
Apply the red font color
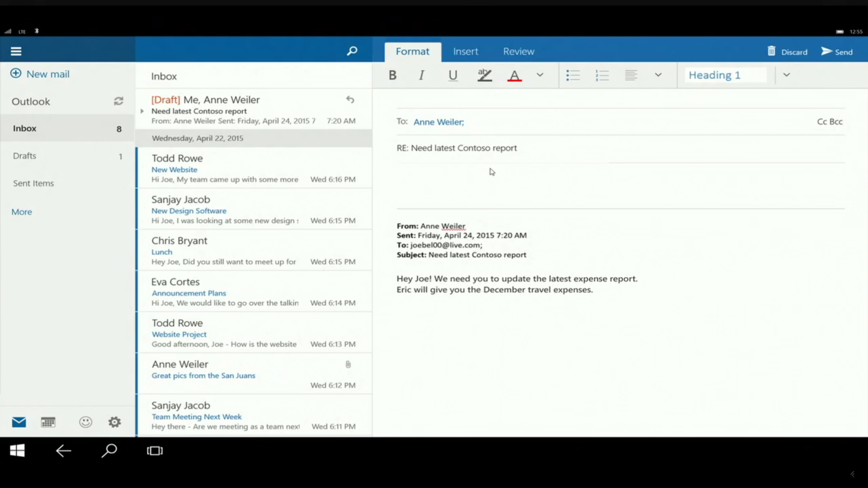coord(514,75)
